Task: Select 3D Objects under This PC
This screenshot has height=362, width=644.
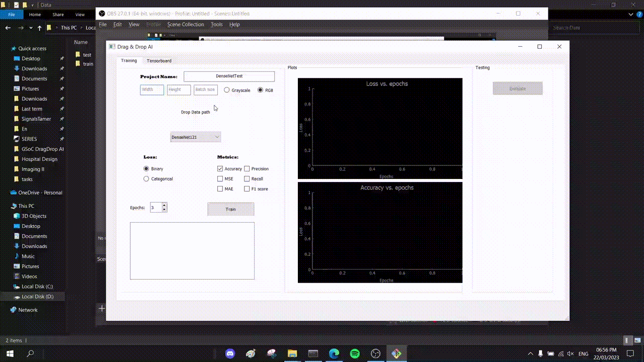Action: pos(34,216)
